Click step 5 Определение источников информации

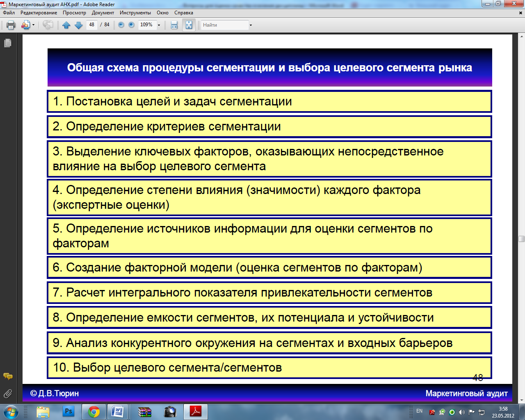(x=269, y=236)
